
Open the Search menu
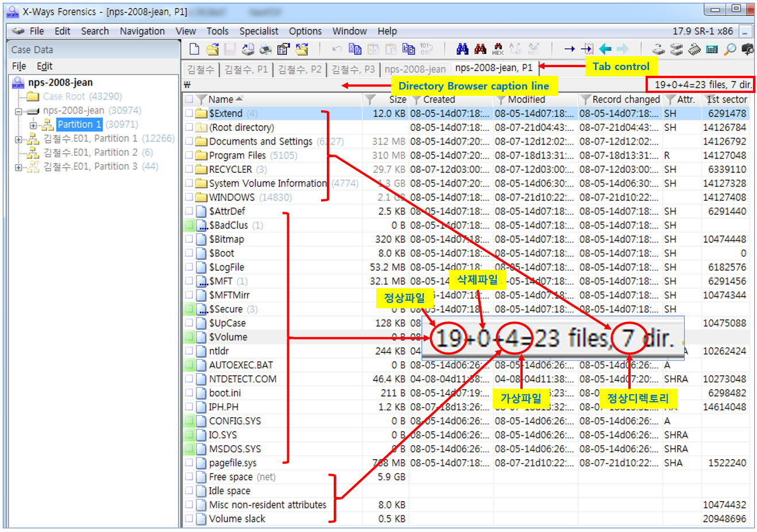(95, 31)
